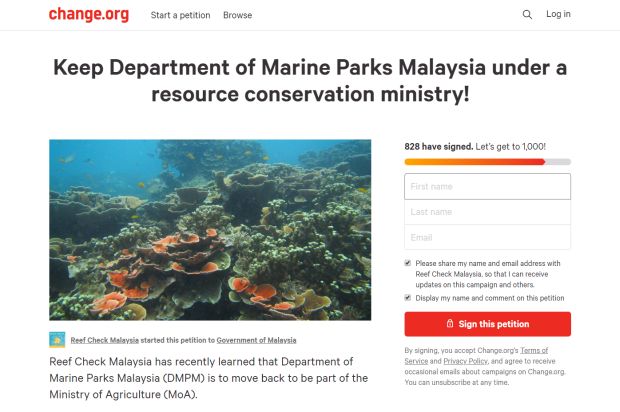620x412 pixels.
Task: Click the signature progress bar
Action: [x=487, y=161]
